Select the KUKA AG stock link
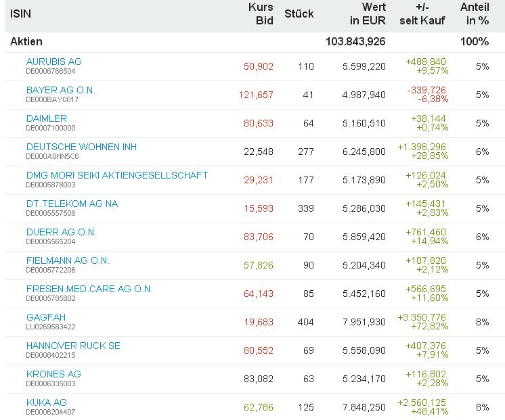The image size is (505, 420). pyautogui.click(x=46, y=402)
